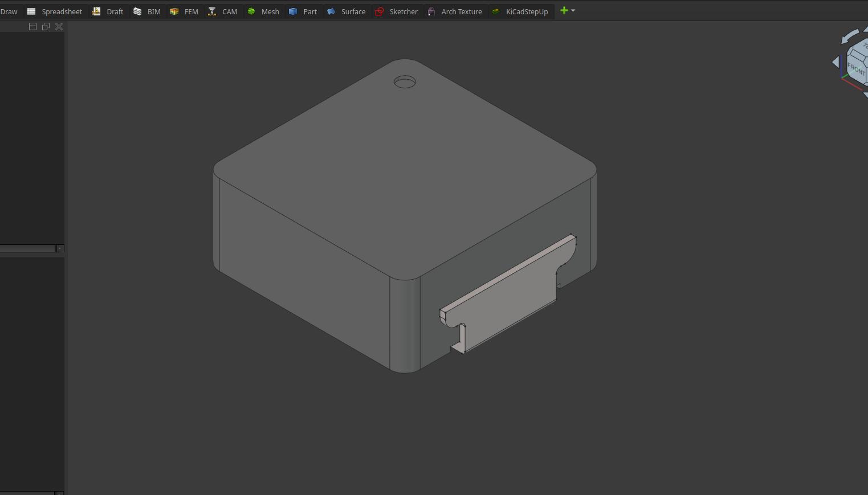This screenshot has height=495, width=868.
Task: Open the dropdown arrow beside the green plus
Action: [x=573, y=11]
